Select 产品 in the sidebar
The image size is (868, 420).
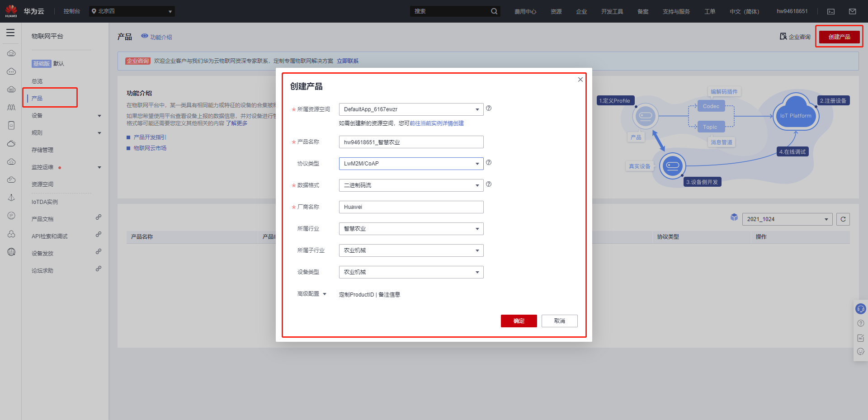click(x=37, y=98)
